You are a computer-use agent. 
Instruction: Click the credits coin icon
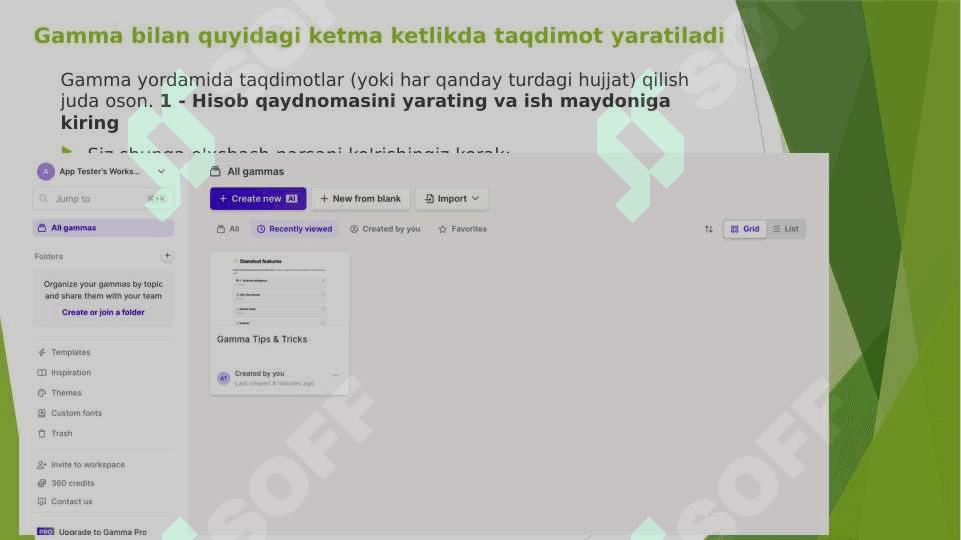tap(42, 483)
